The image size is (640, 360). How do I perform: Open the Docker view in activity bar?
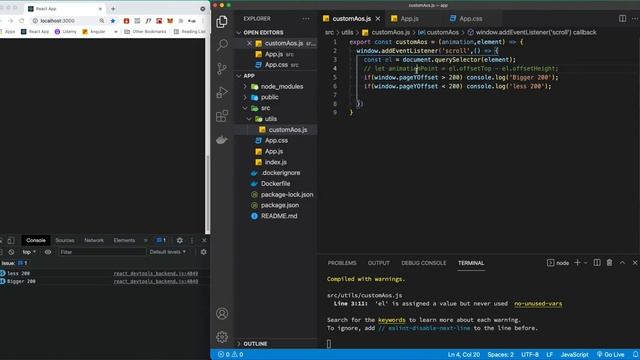coord(222,140)
